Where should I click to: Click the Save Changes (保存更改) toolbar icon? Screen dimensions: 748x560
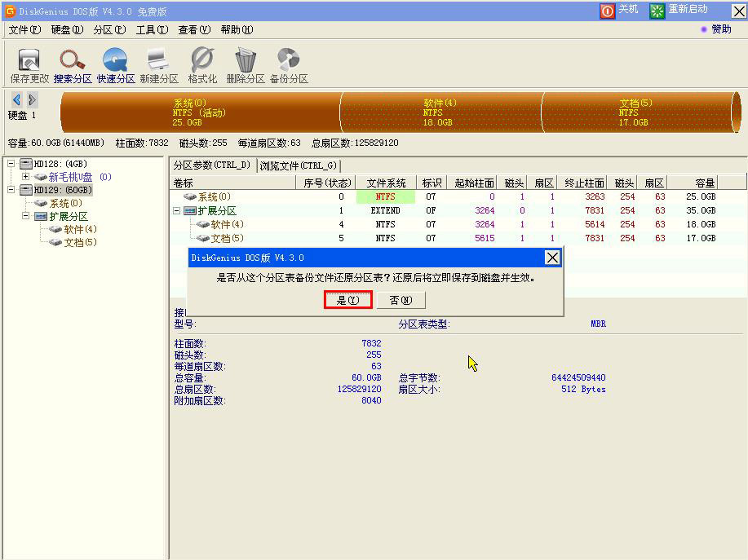(x=29, y=60)
